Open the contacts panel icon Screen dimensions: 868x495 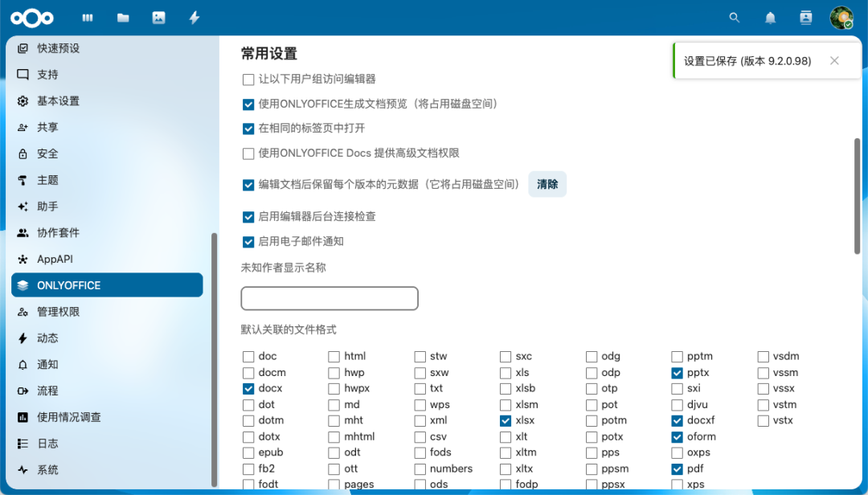(x=805, y=17)
